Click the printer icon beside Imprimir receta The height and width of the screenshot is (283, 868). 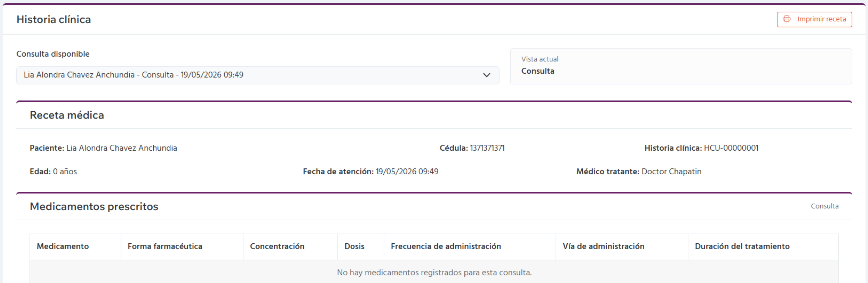click(787, 19)
